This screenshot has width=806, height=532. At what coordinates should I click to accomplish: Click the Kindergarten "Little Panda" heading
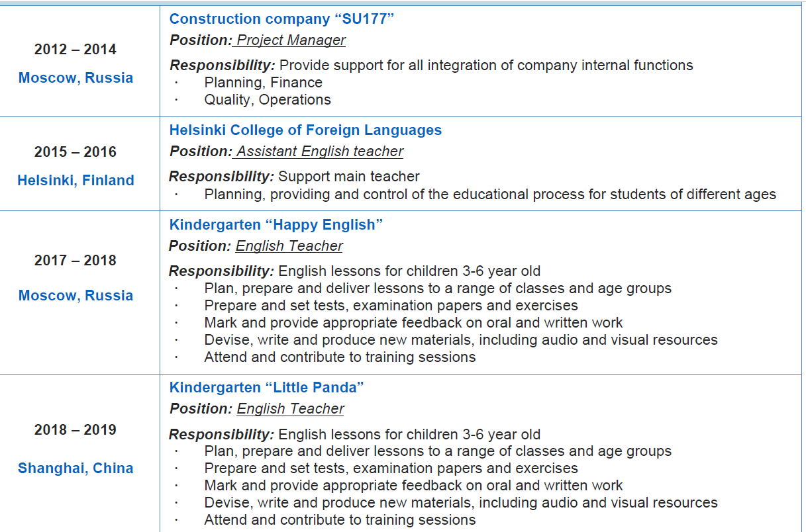click(267, 388)
